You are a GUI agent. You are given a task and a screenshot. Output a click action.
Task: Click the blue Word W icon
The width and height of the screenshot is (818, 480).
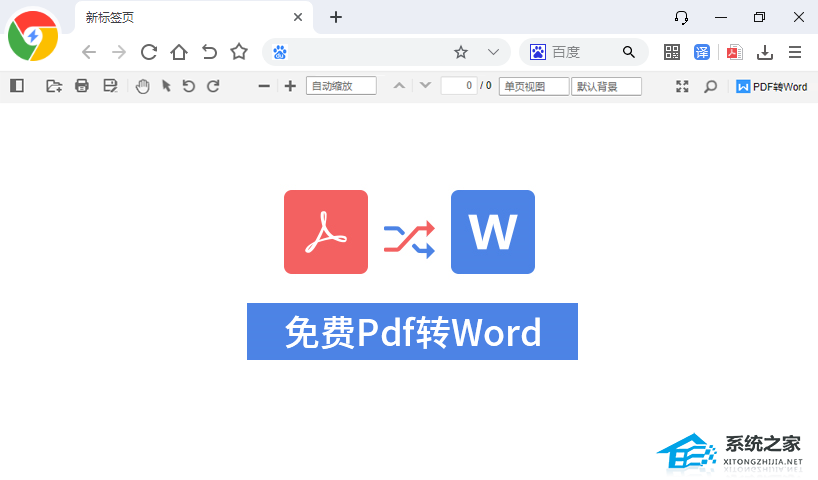pos(493,232)
